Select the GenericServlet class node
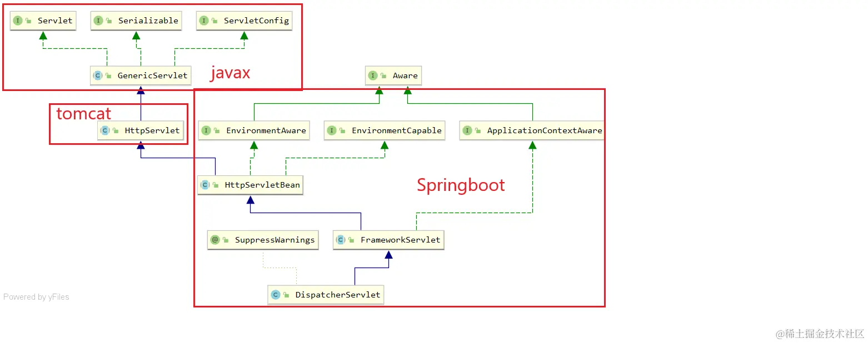This screenshot has height=343, width=868. pos(141,75)
